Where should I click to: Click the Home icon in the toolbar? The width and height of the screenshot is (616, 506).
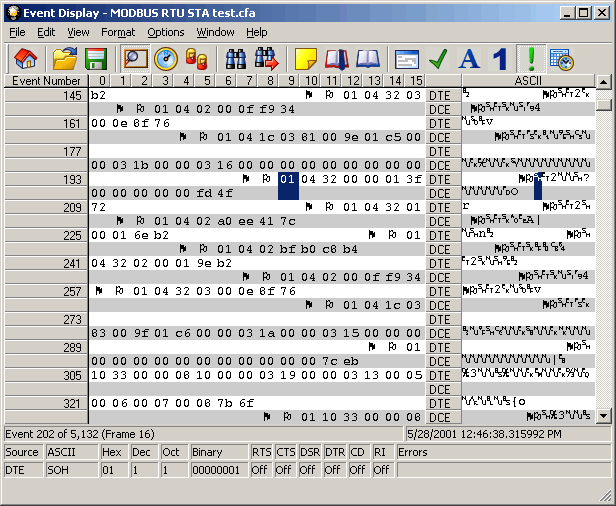point(26,59)
